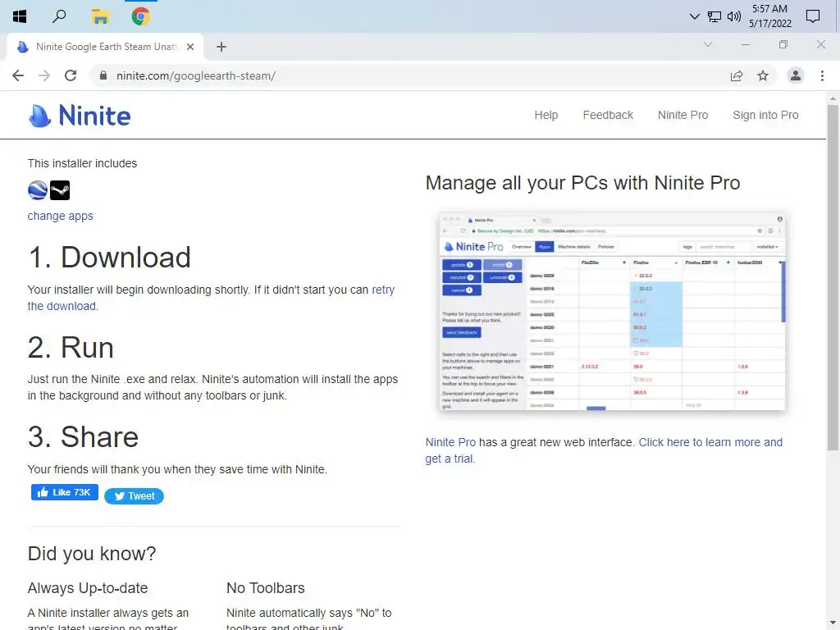Go back to the previous page
The height and width of the screenshot is (630, 840).
click(18, 75)
